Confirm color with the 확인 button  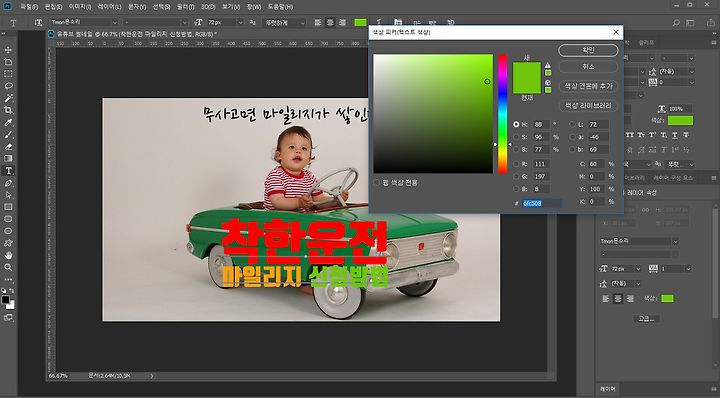tap(588, 50)
